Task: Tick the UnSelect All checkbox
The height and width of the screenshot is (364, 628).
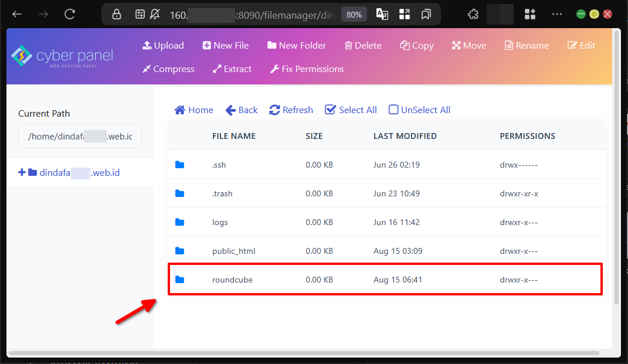Action: (x=393, y=110)
